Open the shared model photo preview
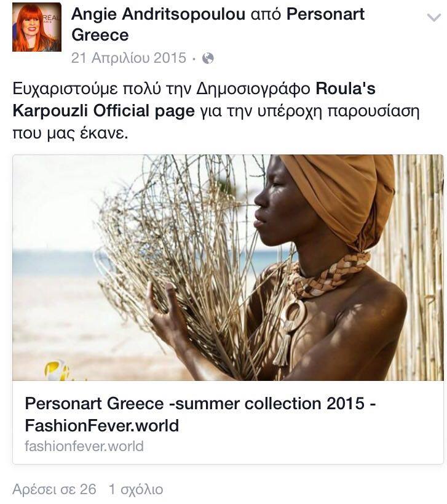This screenshot has width=447, height=504. point(228,268)
